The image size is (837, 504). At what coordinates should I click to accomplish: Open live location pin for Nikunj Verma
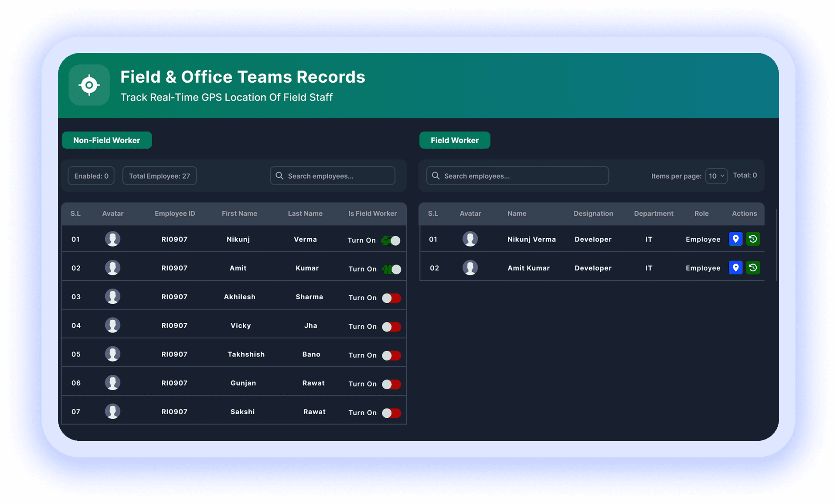point(735,239)
